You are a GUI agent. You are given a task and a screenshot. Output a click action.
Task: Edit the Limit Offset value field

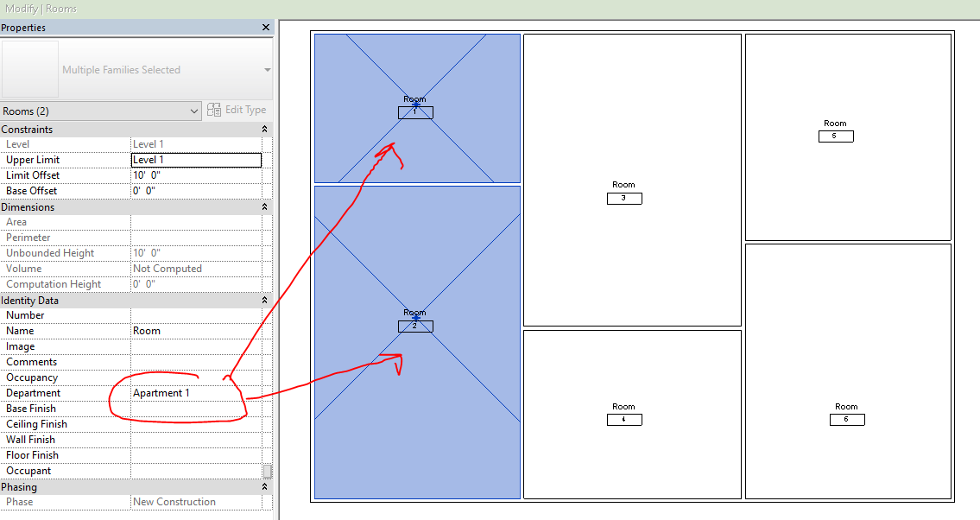(x=195, y=174)
